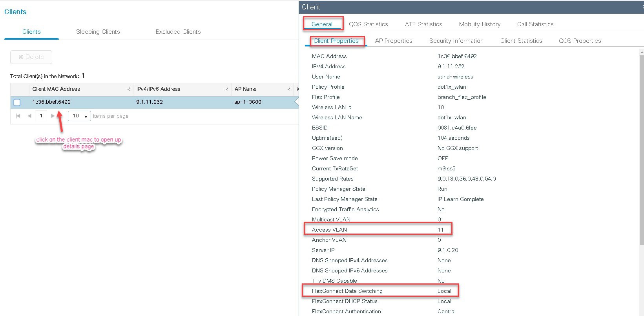Screen dimensions: 644x316
Task: Select Security Information sub-tab
Action: point(456,41)
